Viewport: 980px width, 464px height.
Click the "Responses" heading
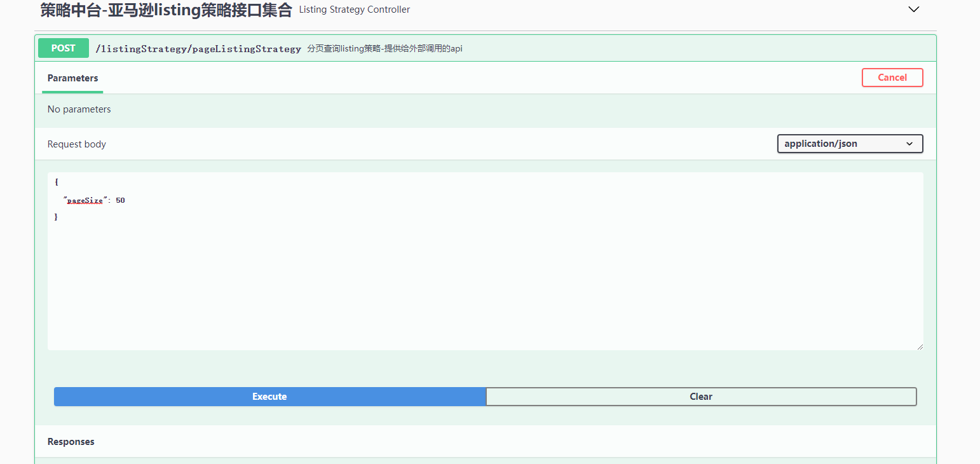[71, 442]
